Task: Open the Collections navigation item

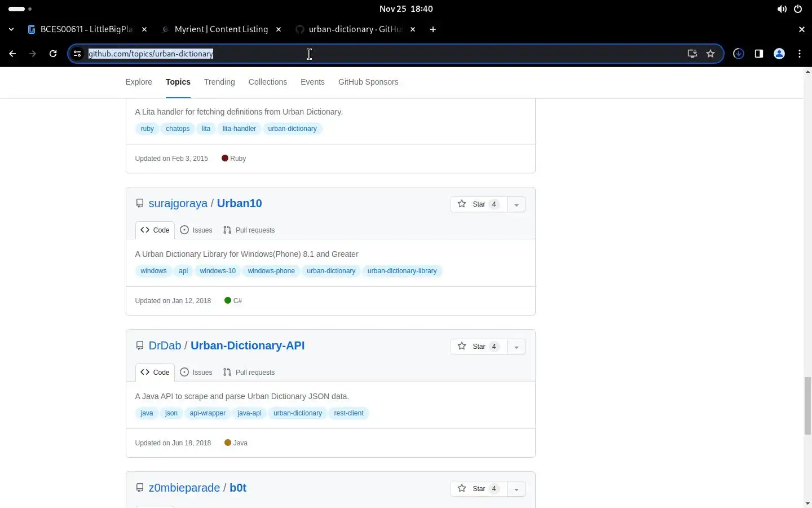Action: (268, 82)
